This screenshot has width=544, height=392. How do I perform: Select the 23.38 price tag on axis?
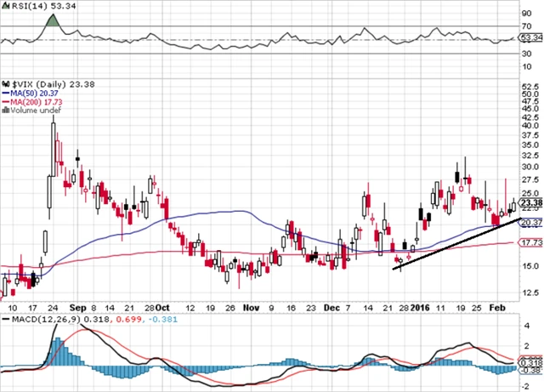tap(531, 203)
